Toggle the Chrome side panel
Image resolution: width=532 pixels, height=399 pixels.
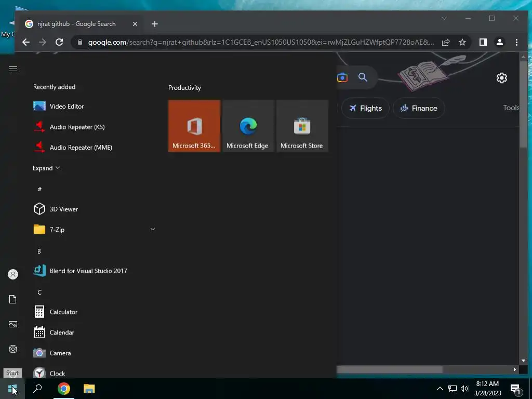[x=483, y=42]
